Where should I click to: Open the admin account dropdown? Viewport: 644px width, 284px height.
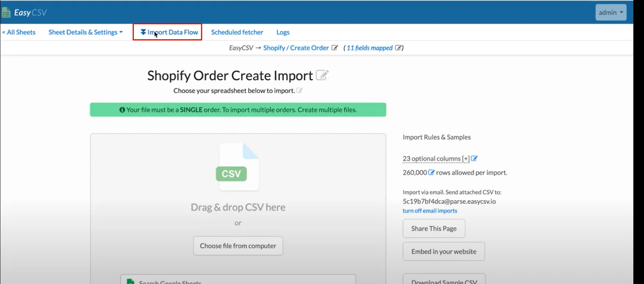611,12
